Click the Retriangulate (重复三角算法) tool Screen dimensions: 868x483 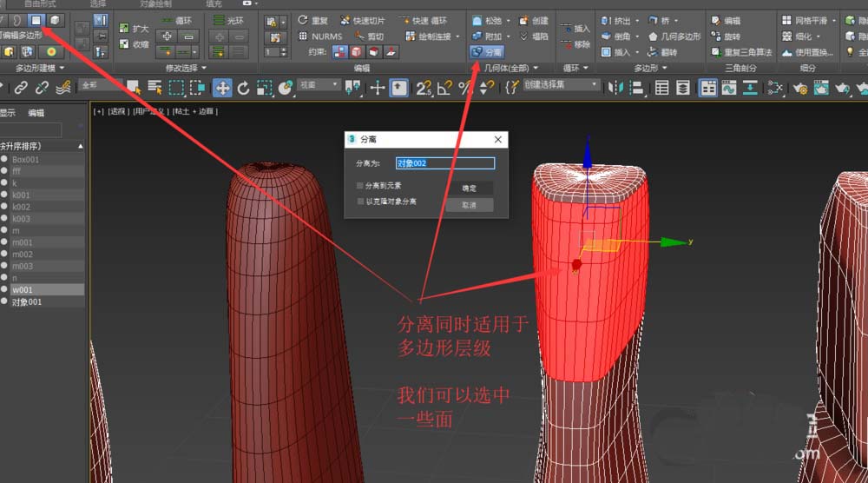click(742, 52)
